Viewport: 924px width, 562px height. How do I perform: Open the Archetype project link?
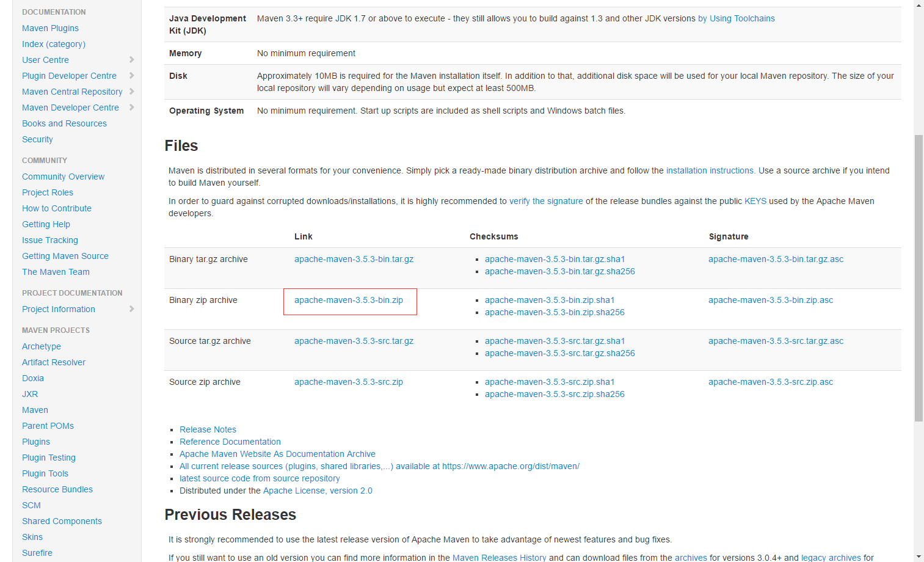tap(42, 346)
